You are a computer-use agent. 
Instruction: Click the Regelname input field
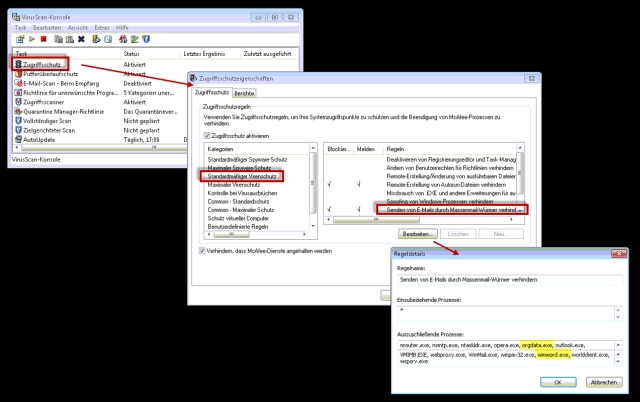pyautogui.click(x=510, y=280)
